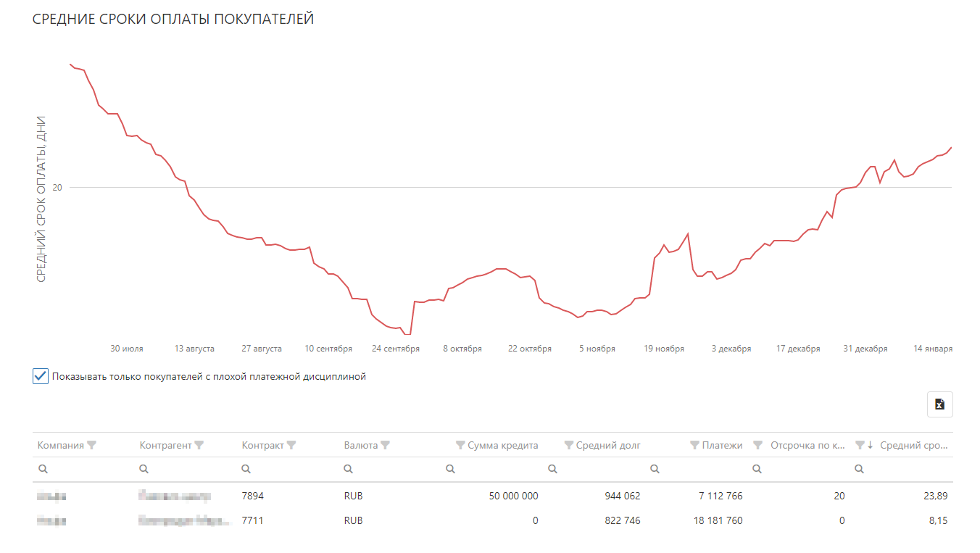Click the Excel export icon button
The height and width of the screenshot is (553, 980).
coord(939,404)
